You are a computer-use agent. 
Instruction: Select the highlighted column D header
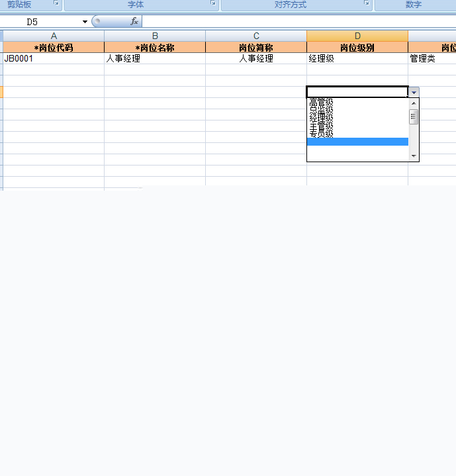point(357,36)
